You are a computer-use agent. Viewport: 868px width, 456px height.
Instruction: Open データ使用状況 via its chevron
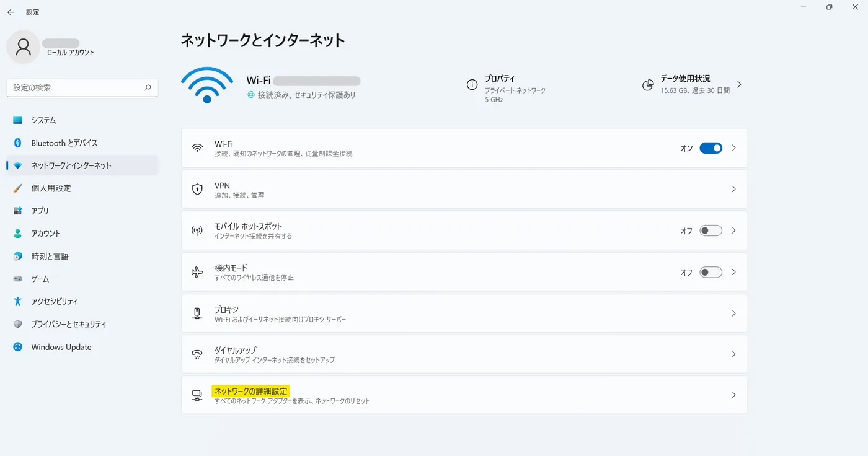739,84
